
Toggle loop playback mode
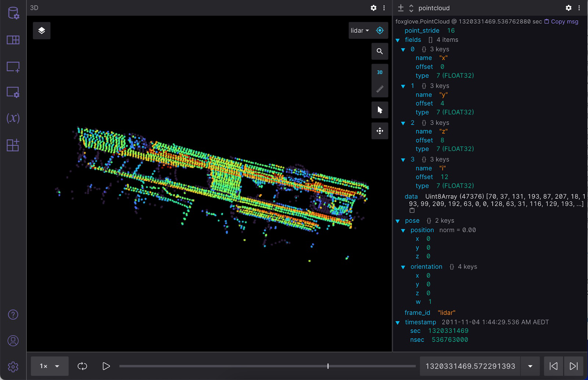pyautogui.click(x=82, y=366)
